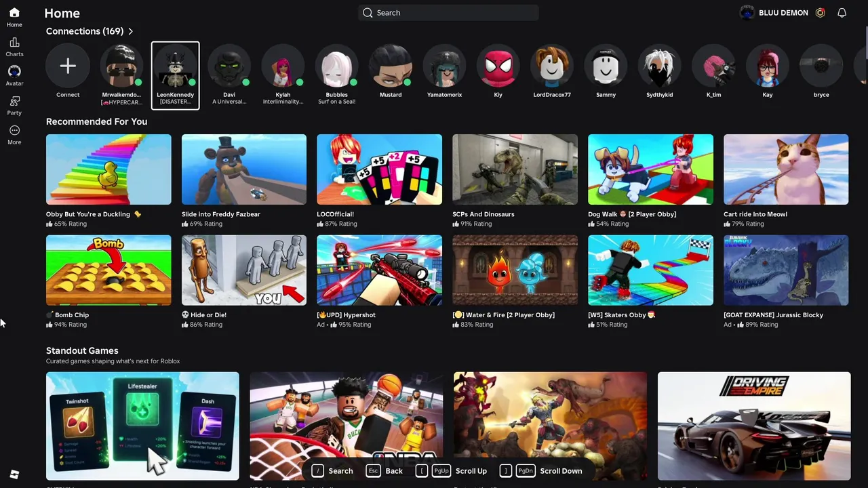The height and width of the screenshot is (488, 868).
Task: Open Sammy connection avatar
Action: tap(606, 66)
